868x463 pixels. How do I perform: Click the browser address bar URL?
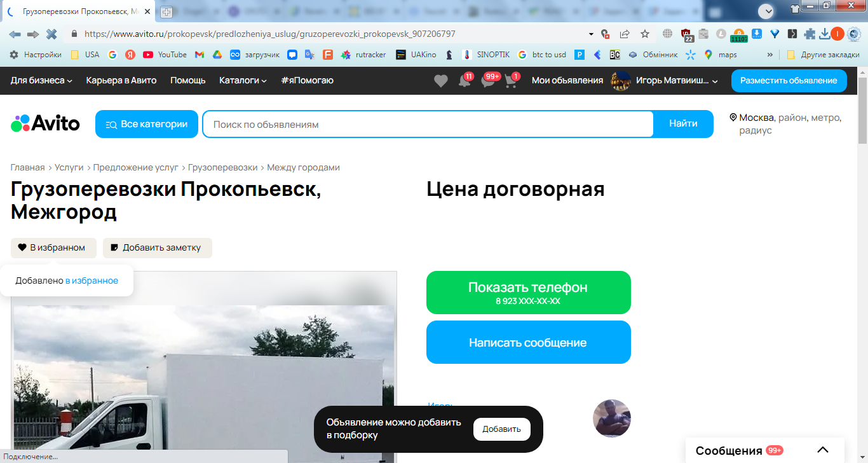tap(269, 34)
